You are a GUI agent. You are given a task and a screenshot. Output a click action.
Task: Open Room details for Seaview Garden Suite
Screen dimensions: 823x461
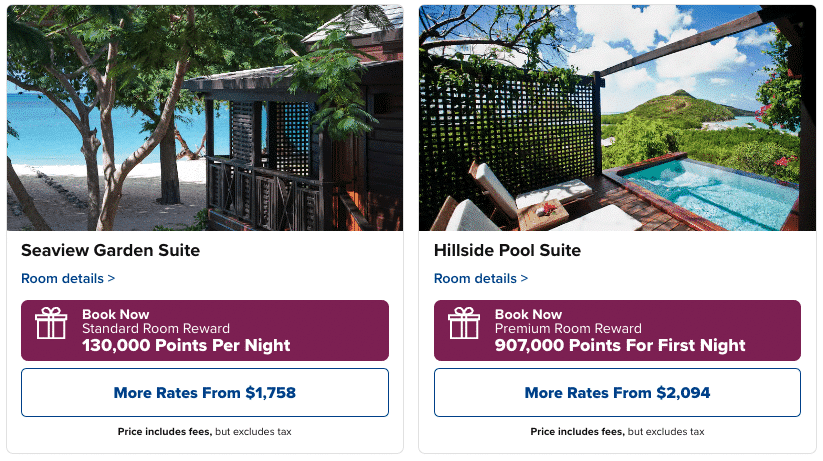[x=62, y=278]
